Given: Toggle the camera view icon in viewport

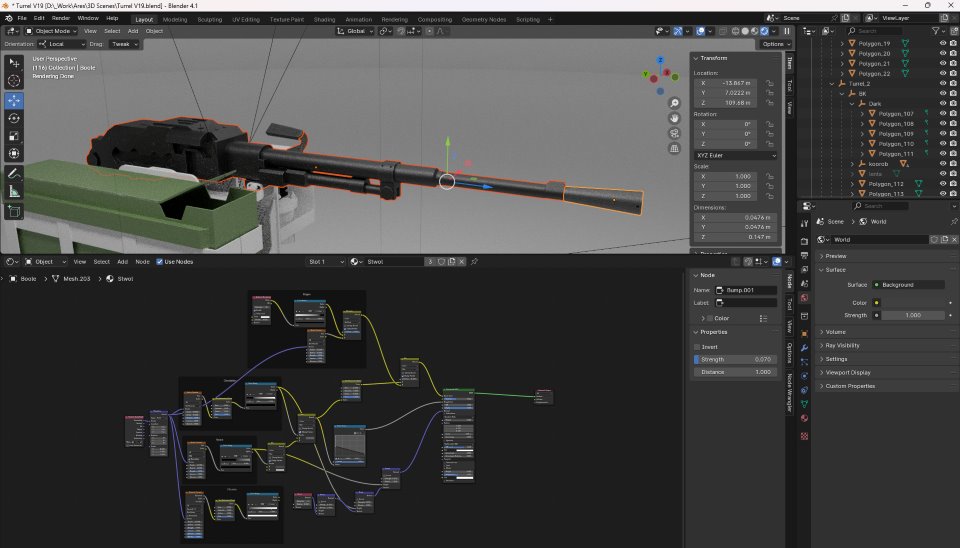Looking at the screenshot, I should click(x=674, y=133).
